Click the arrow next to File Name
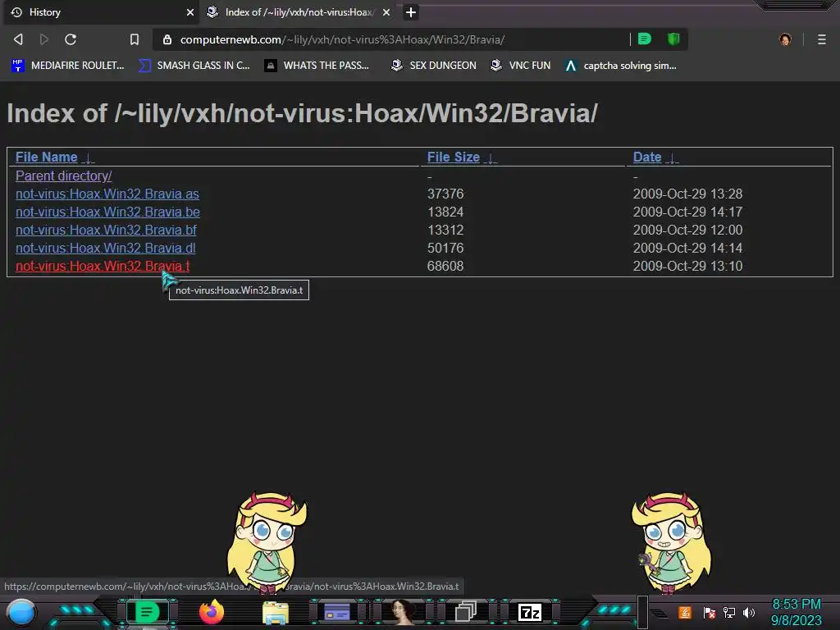840x630 pixels. click(x=89, y=158)
